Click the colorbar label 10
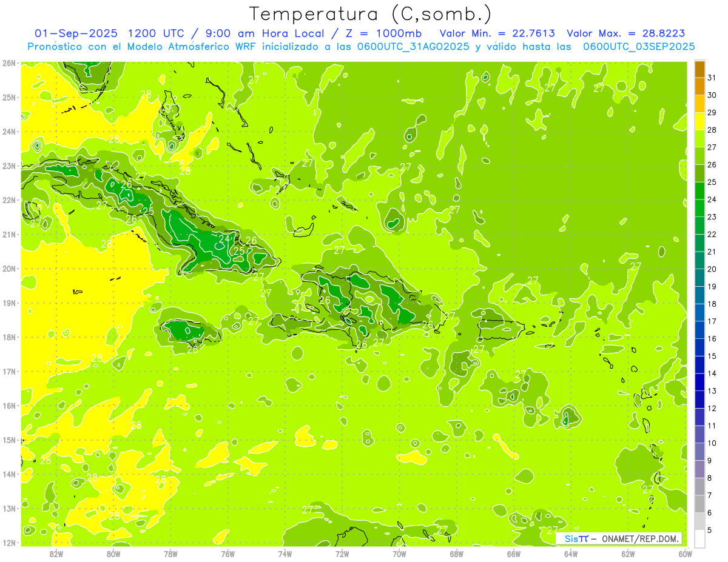This screenshot has width=728, height=562. [712, 443]
